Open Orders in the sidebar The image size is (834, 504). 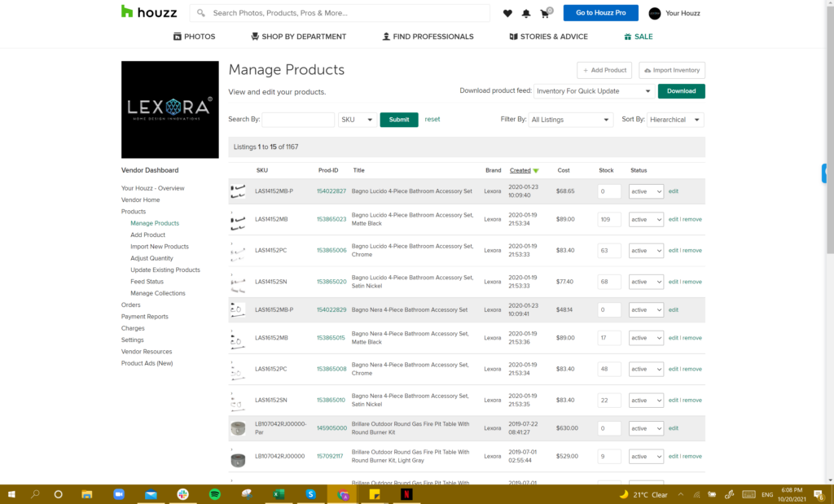click(x=131, y=305)
